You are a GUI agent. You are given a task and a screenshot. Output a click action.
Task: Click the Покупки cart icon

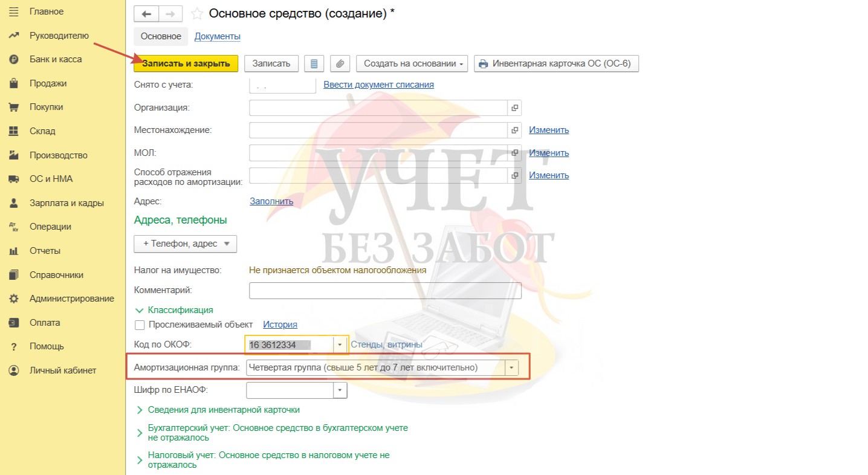pyautogui.click(x=14, y=107)
